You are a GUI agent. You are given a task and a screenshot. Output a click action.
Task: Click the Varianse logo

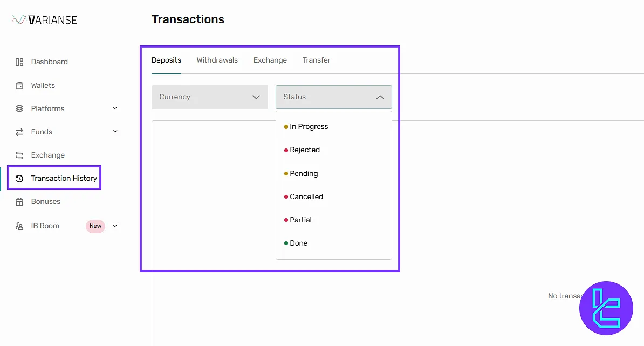pyautogui.click(x=45, y=20)
